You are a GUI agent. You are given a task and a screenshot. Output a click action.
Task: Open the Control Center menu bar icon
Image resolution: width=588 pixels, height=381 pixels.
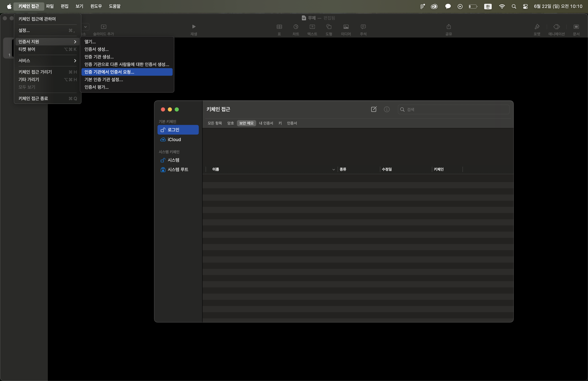pos(525,6)
